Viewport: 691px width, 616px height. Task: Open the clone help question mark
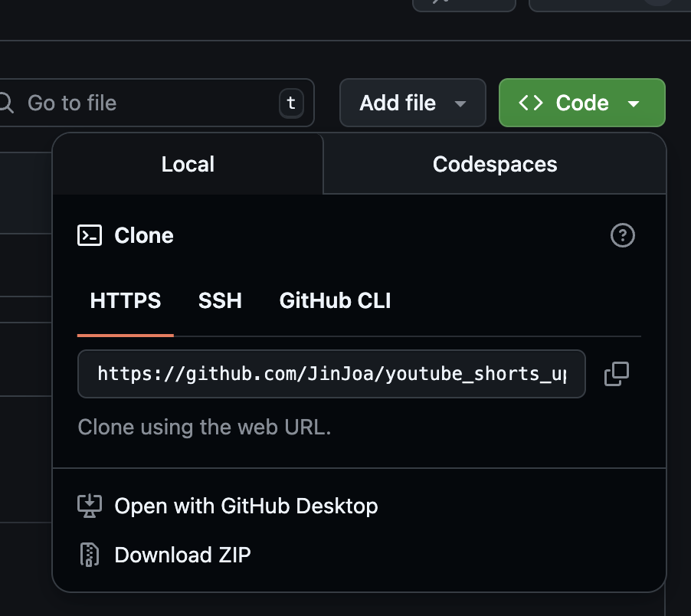coord(622,235)
